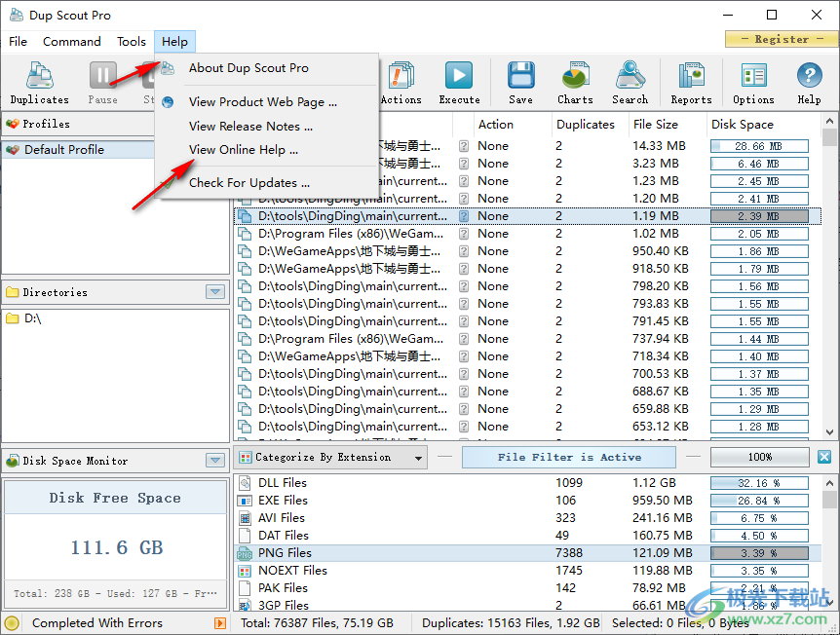Click the Completed With Errors status text
The width and height of the screenshot is (840, 635).
[x=97, y=623]
